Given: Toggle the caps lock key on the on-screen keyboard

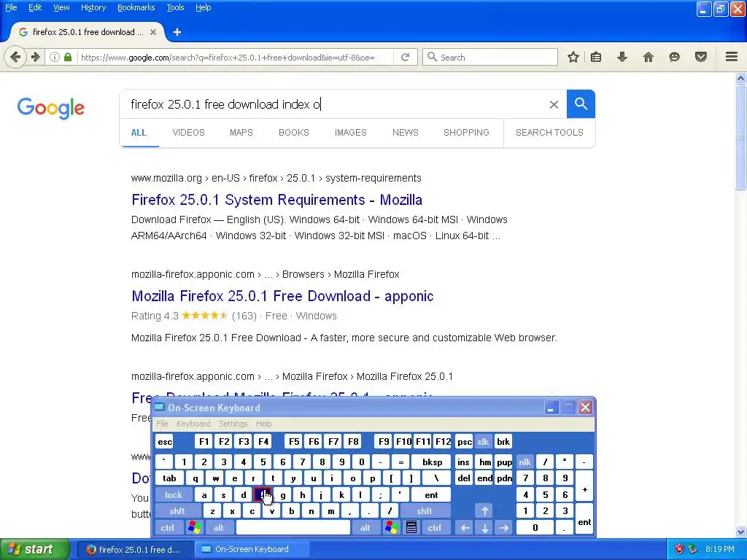Looking at the screenshot, I should point(174,495).
